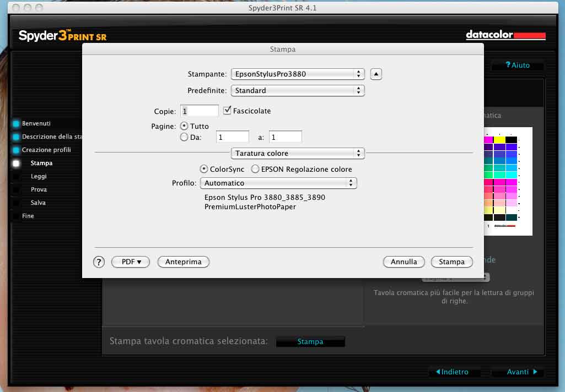This screenshot has width=565, height=392.
Task: Open the Stampante printer dropdown
Action: [x=298, y=74]
